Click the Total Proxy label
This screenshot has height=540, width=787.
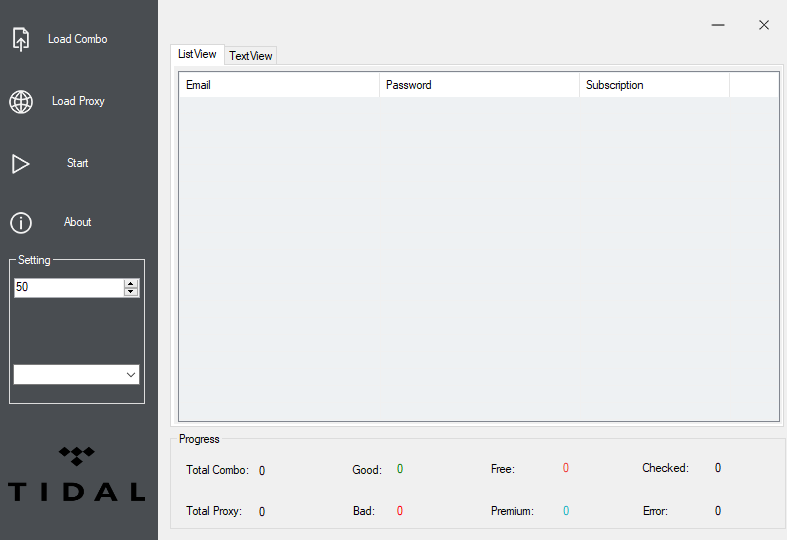tap(214, 511)
